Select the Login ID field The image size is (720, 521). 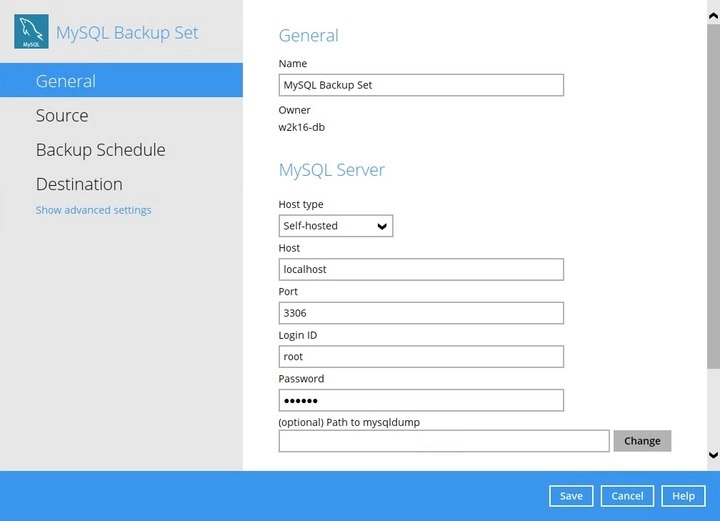[420, 356]
